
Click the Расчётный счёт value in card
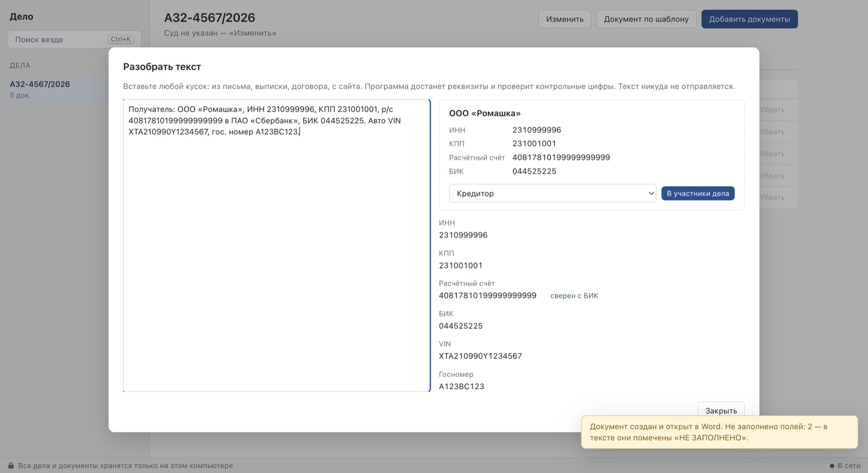pos(561,157)
